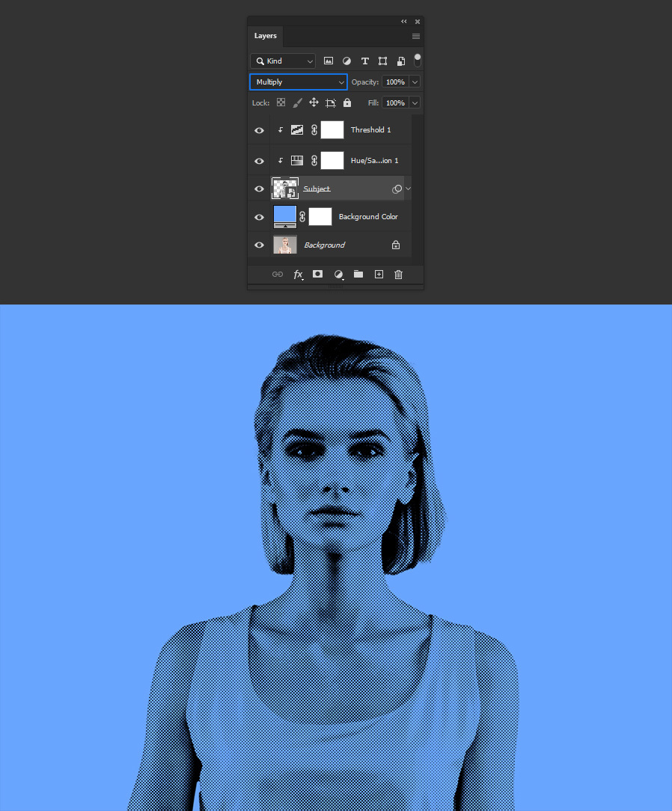
Task: Hide the Threshold 1 layer
Action: [259, 130]
